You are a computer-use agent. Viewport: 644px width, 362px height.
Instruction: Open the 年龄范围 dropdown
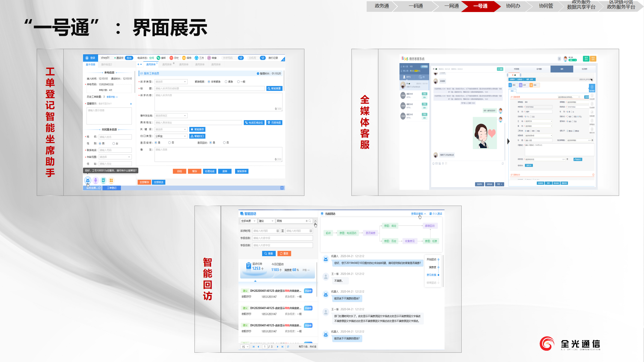[x=115, y=157]
